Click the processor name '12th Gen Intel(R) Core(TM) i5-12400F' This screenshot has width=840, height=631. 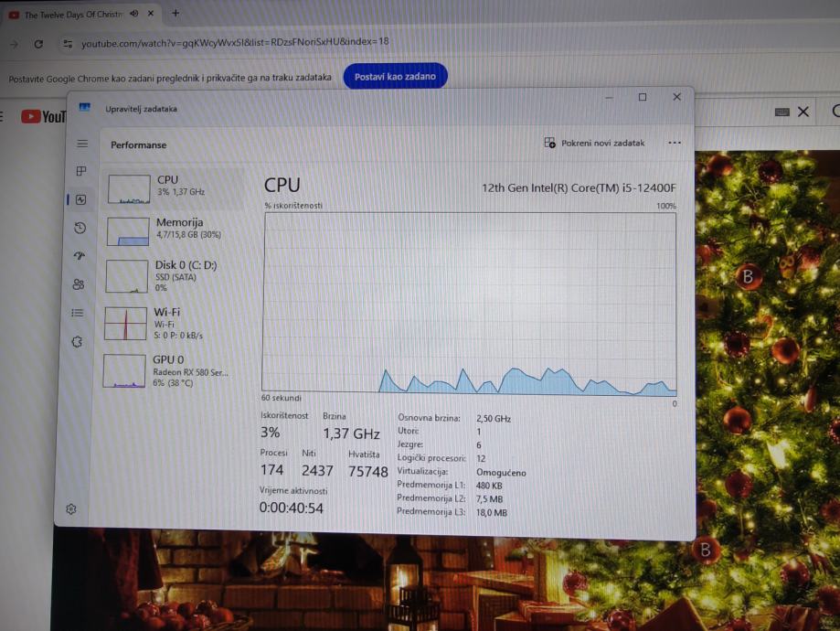pyautogui.click(x=579, y=187)
